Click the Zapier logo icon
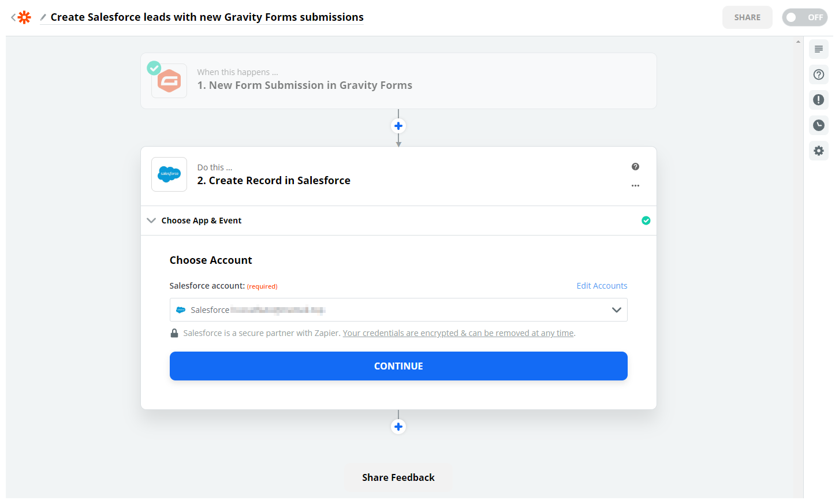Viewport: 839px width, 504px height. click(x=23, y=17)
